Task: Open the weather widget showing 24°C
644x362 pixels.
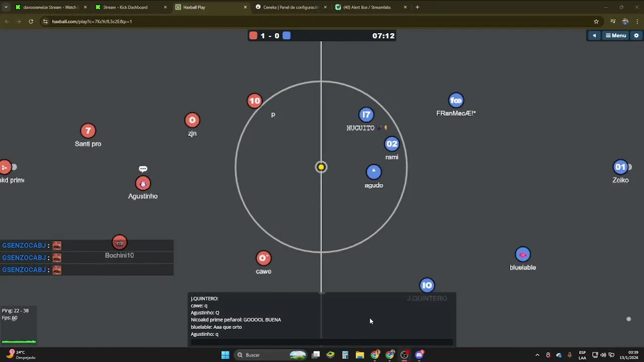Action: click(x=20, y=355)
